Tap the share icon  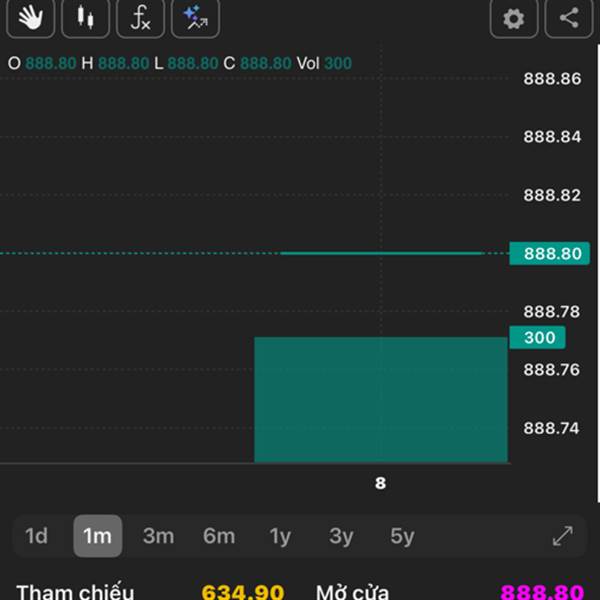click(569, 18)
